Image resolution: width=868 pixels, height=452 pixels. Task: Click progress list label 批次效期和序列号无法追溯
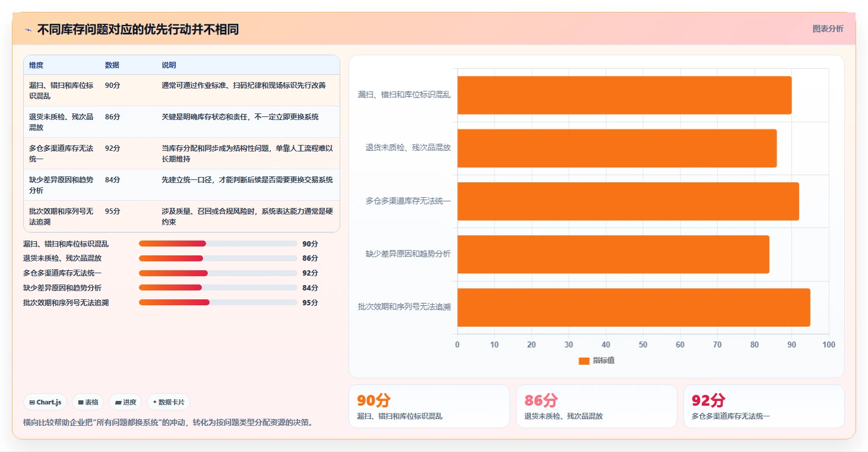tap(66, 302)
